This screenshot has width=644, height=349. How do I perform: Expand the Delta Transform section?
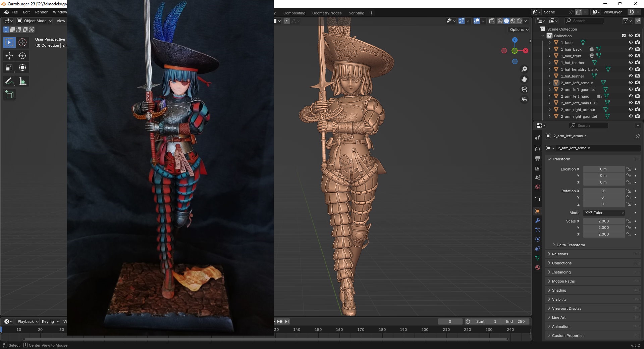570,245
